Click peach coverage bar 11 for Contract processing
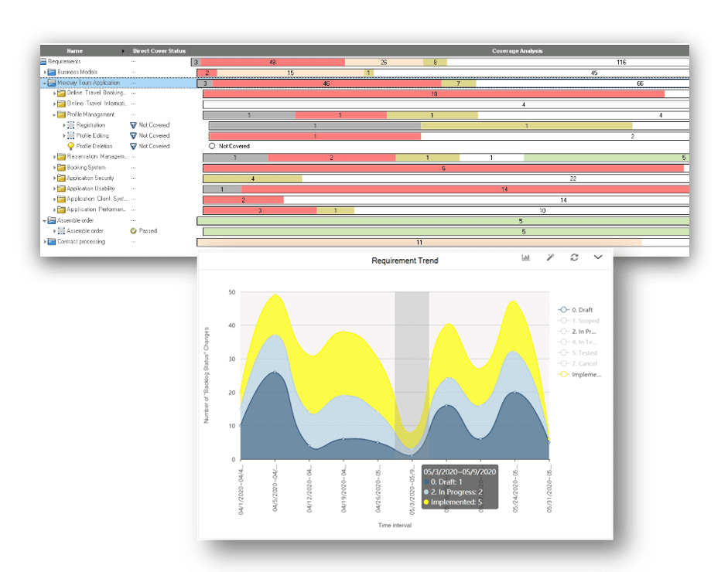Screen dimensions: 728x572 click(x=419, y=242)
